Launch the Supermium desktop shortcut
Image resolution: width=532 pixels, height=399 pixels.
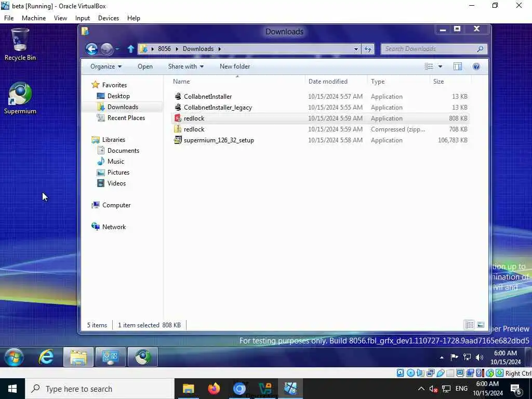tap(20, 98)
